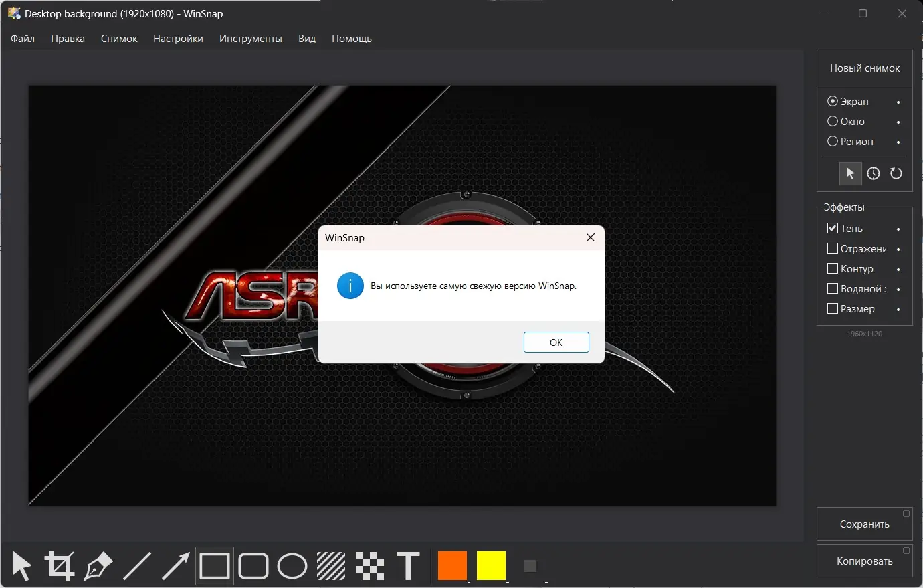
Task: Minimize the WinSnap window
Action: point(824,13)
